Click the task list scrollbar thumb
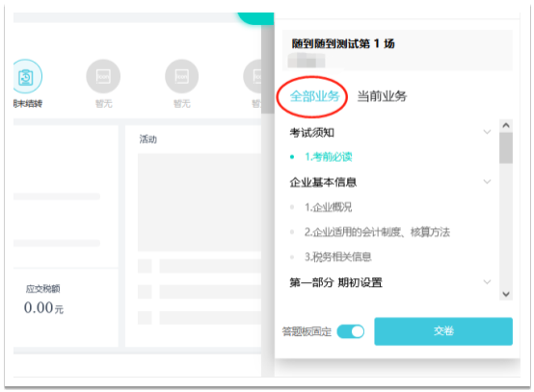This screenshot has width=534, height=392. [506, 148]
